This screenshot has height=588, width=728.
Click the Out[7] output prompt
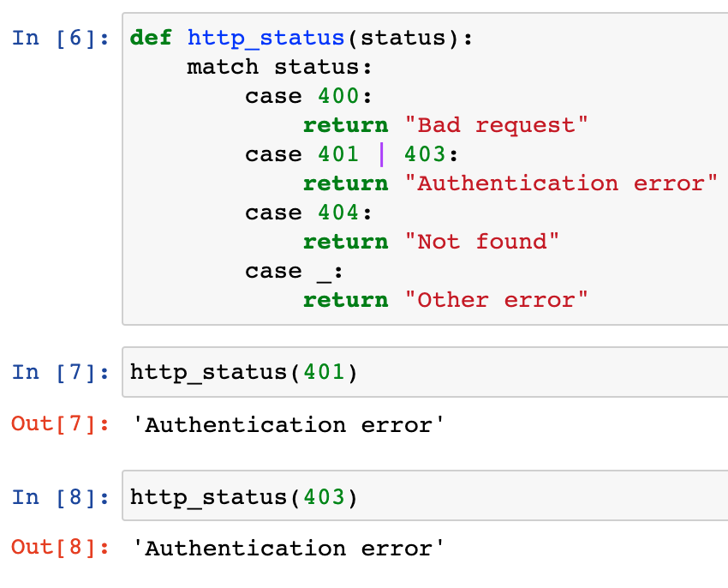point(60,425)
